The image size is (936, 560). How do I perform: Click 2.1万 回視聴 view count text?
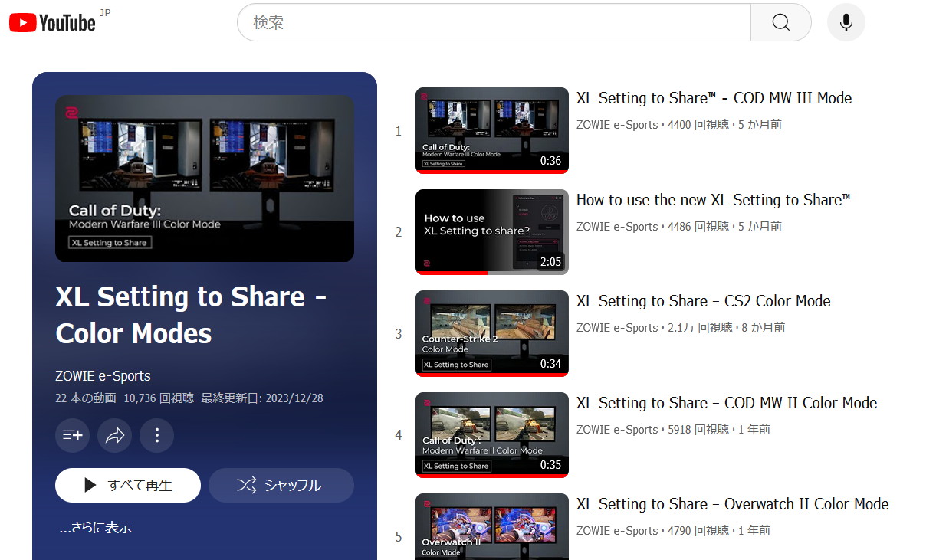(x=701, y=328)
